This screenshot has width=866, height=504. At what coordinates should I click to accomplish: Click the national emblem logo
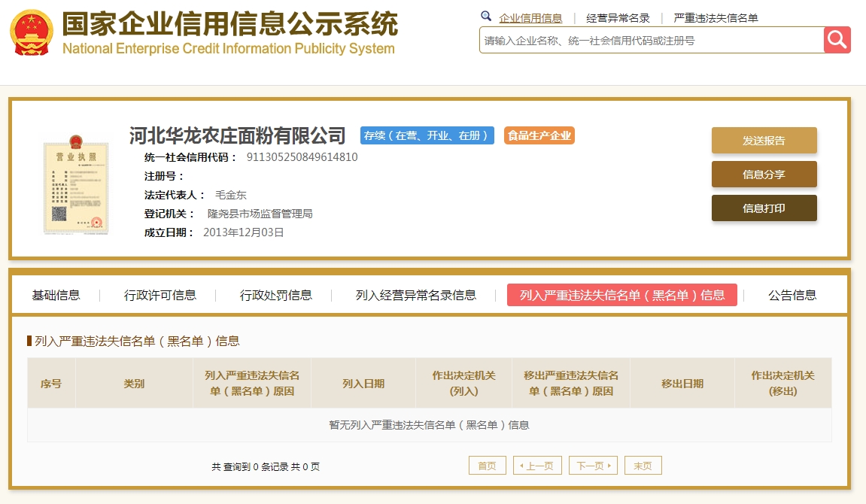pos(32,32)
